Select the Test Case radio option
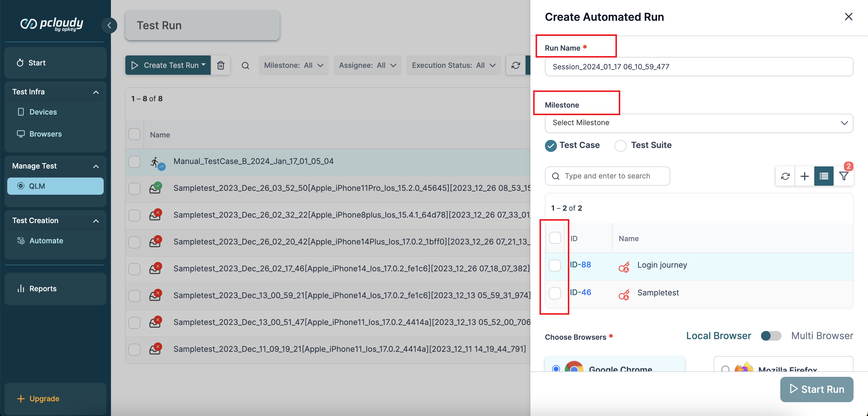This screenshot has height=416, width=868. point(551,146)
